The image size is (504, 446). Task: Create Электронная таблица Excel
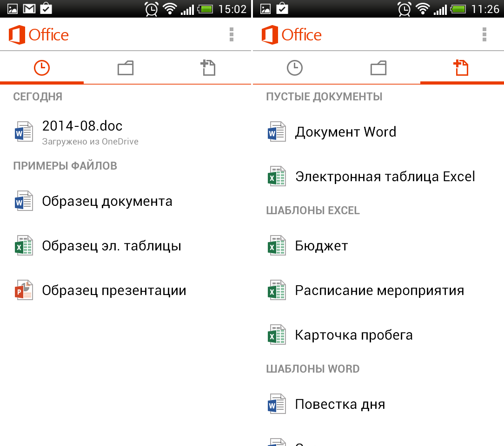tap(378, 177)
